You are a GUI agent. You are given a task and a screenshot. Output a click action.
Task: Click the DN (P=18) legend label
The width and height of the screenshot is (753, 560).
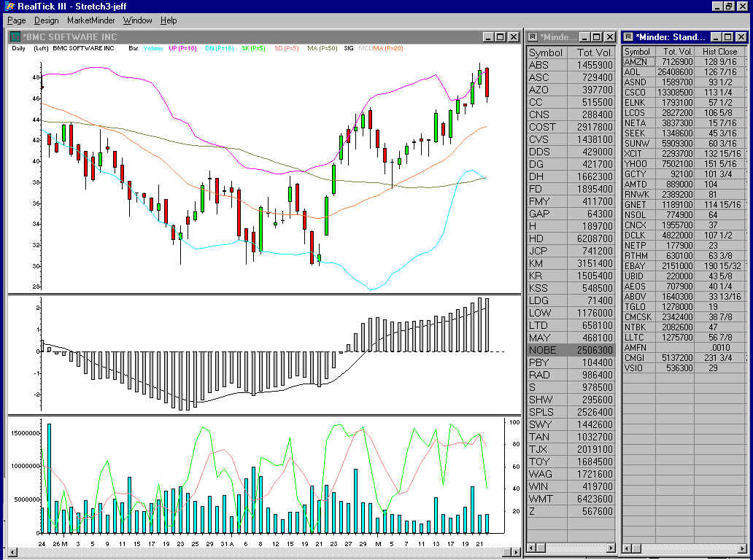(220, 48)
